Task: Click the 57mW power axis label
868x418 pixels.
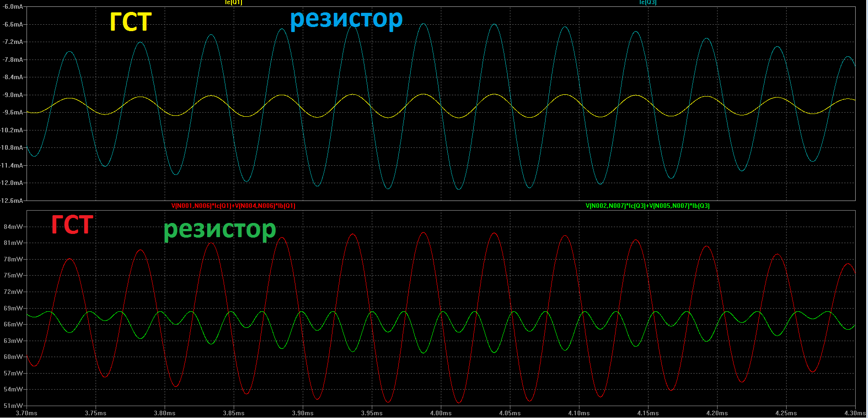Action: [13, 373]
